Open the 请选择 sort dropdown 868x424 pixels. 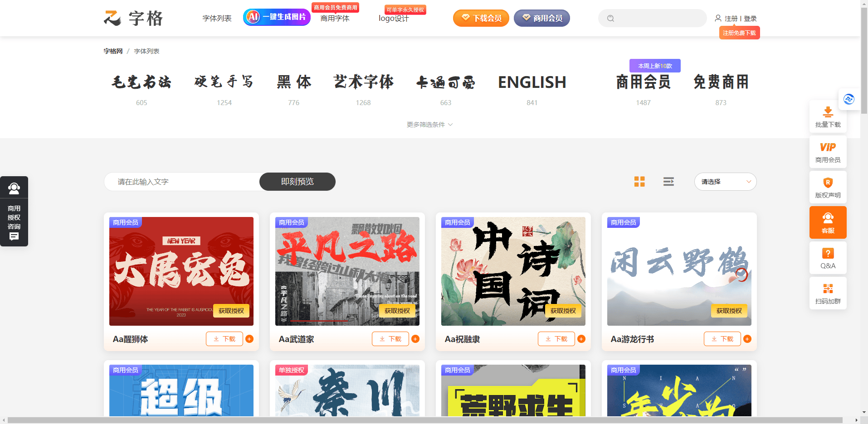725,182
